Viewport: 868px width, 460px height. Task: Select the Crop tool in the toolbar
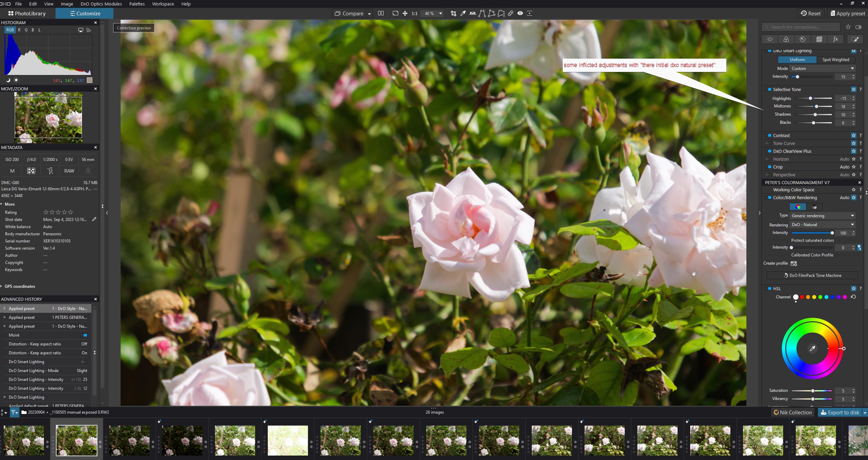click(453, 13)
